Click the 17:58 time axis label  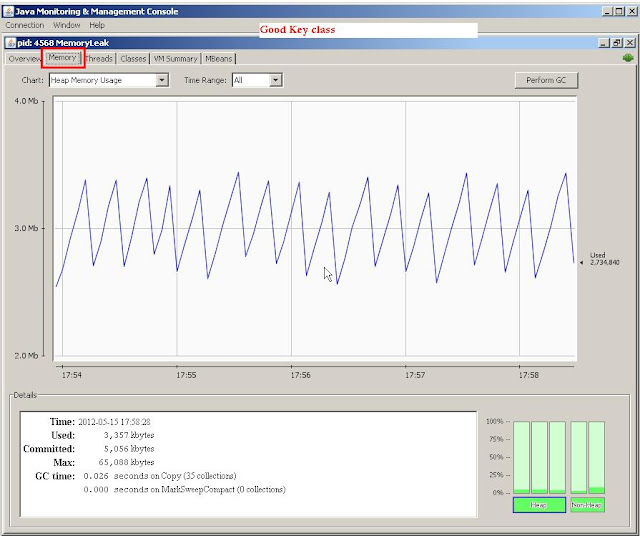pos(529,375)
